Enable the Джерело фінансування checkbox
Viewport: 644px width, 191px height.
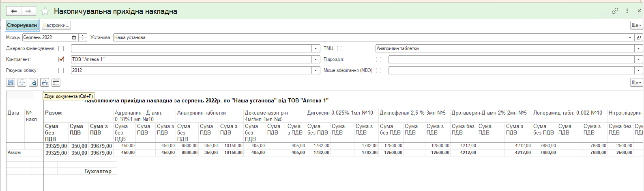click(61, 48)
